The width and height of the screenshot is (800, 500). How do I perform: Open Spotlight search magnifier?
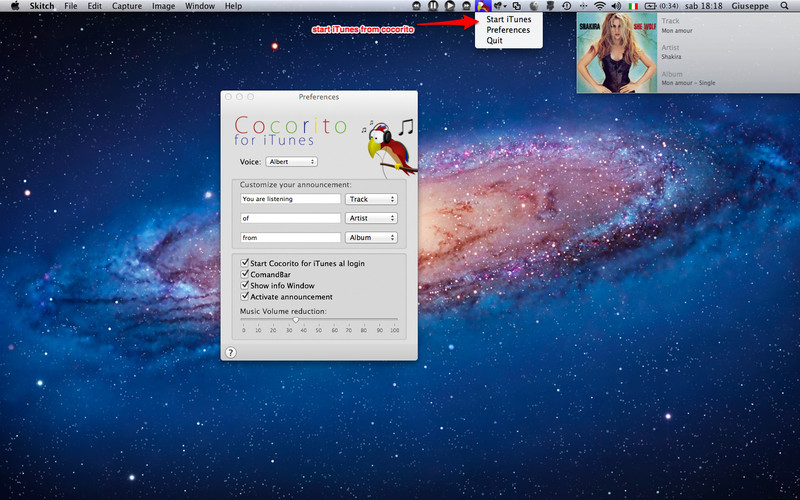(784, 6)
